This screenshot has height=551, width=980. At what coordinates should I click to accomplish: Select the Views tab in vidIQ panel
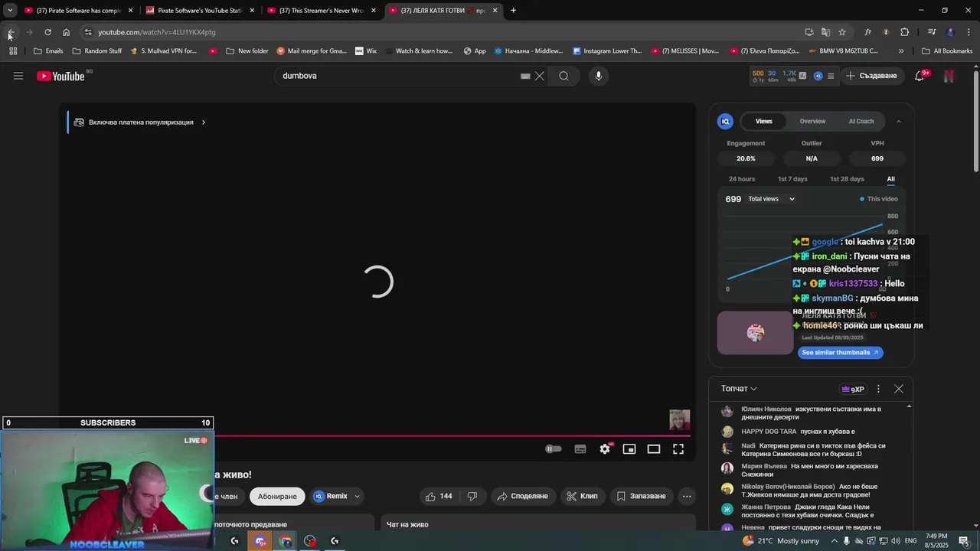(764, 121)
